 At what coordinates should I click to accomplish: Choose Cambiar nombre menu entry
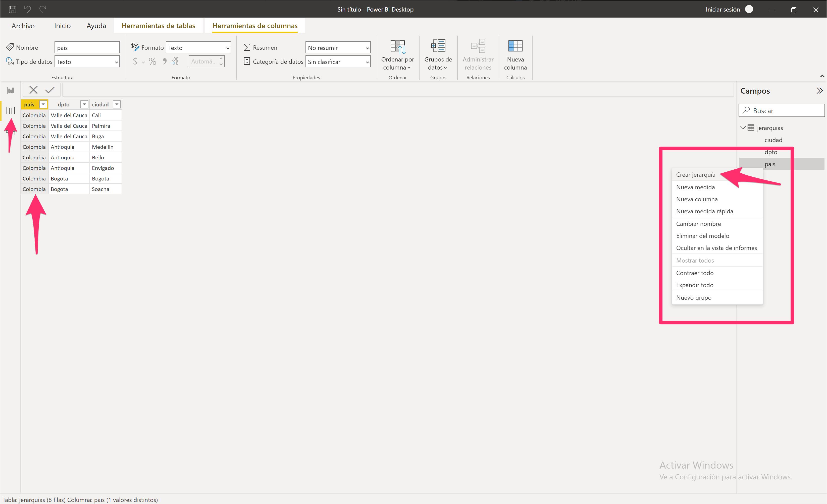tap(717, 224)
